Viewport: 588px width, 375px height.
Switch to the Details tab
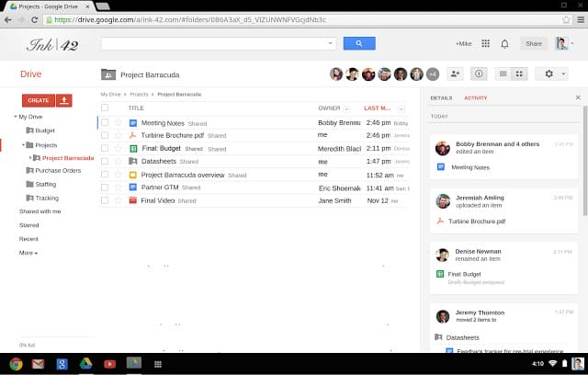[x=441, y=97]
